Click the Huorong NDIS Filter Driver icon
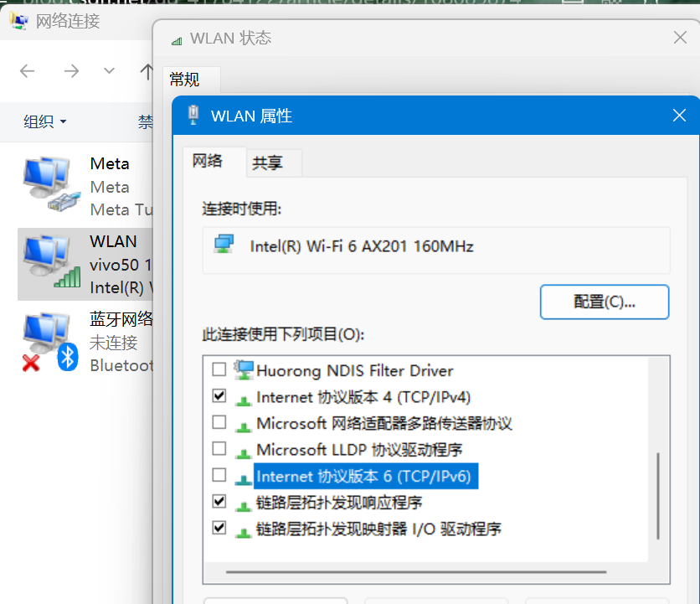The image size is (700, 604). point(244,370)
